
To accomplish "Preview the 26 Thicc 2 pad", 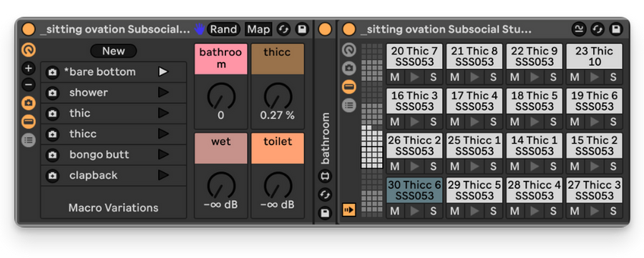I will pos(414,167).
